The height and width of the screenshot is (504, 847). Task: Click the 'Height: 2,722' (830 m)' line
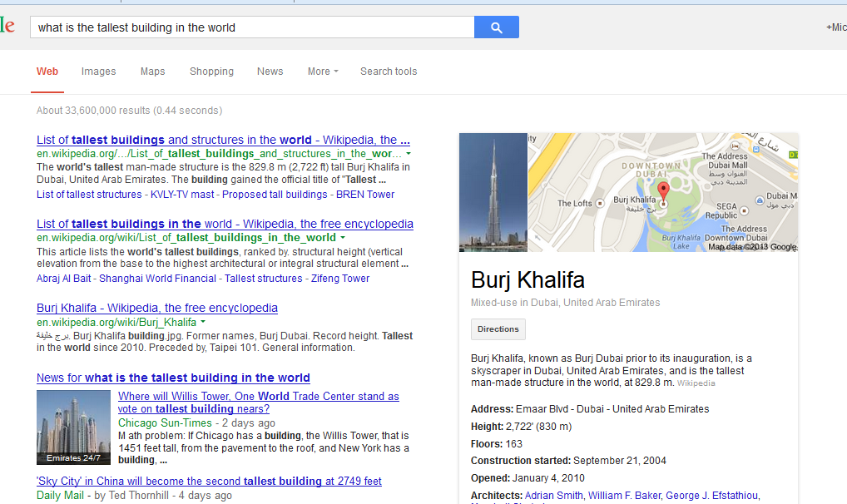click(522, 426)
